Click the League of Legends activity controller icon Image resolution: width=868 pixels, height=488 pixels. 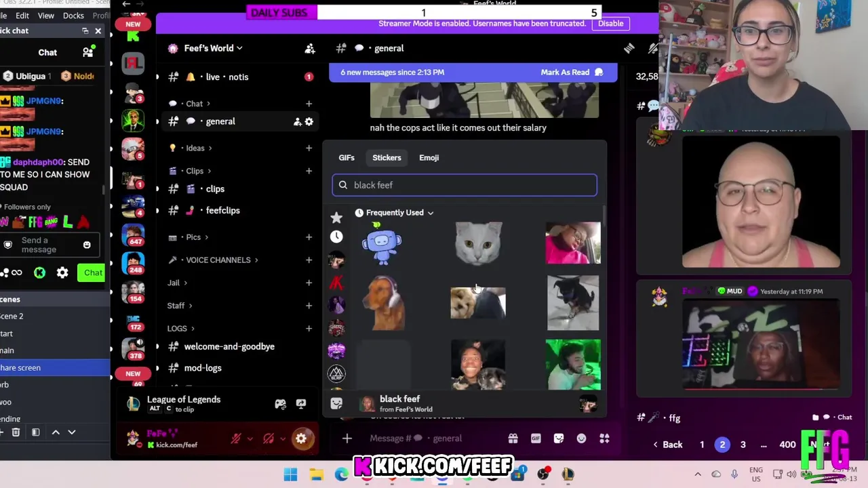tap(280, 404)
